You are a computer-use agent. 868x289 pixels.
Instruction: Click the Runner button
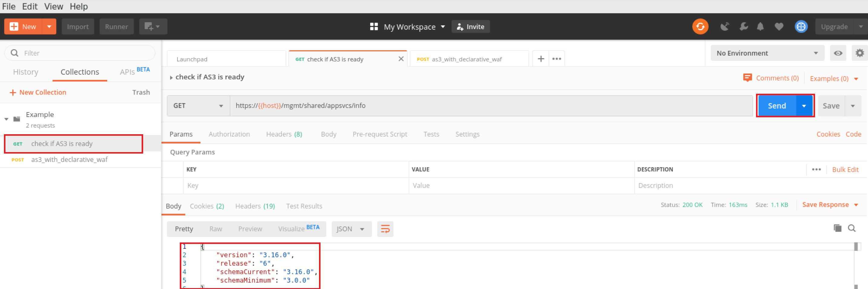tap(116, 27)
